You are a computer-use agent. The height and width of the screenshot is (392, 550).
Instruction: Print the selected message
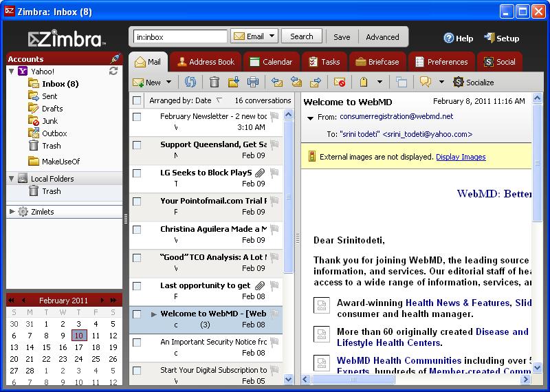point(253,82)
